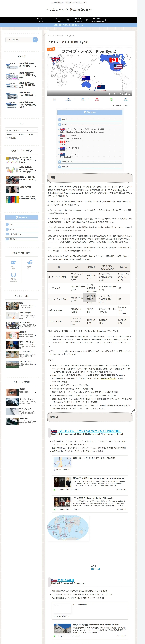
Task: Collapse the article 目次 (閉じる) header
Action: click(90, 112)
